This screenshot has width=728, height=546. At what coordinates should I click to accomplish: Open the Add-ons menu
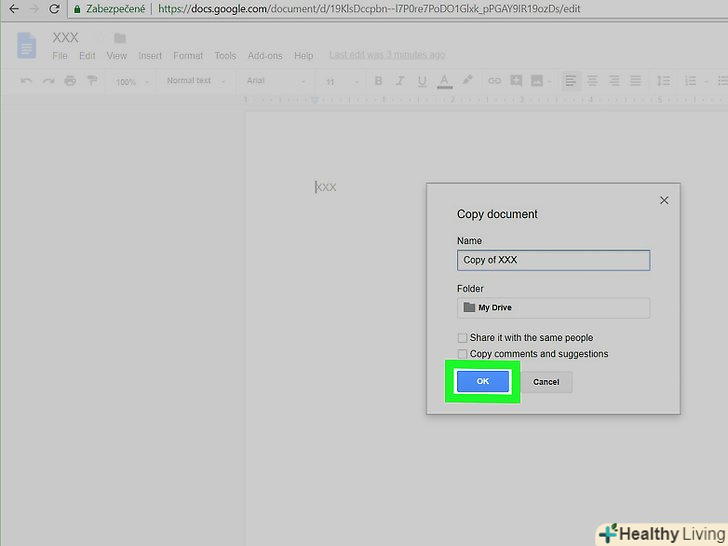coord(263,56)
